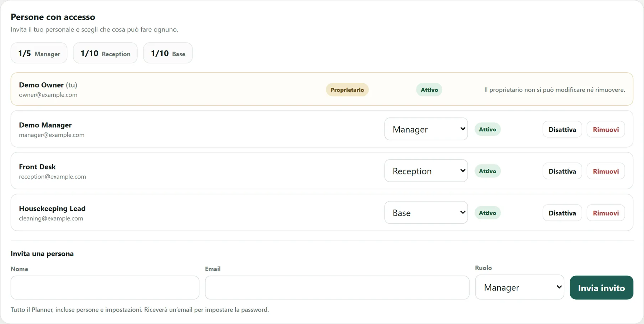Click the Proprietario badge
The width and height of the screenshot is (644, 324).
coord(347,90)
